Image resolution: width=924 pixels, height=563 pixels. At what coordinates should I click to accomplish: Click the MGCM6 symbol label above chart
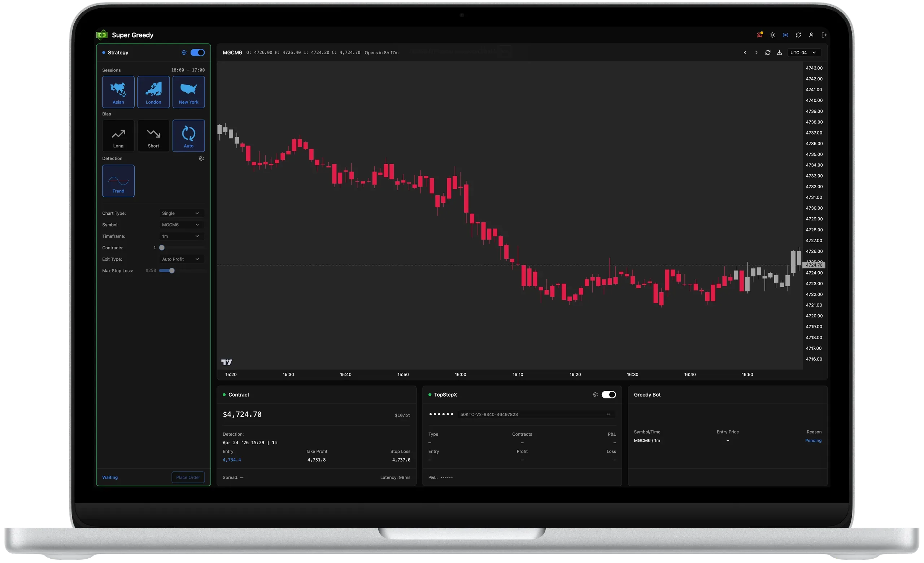232,52
